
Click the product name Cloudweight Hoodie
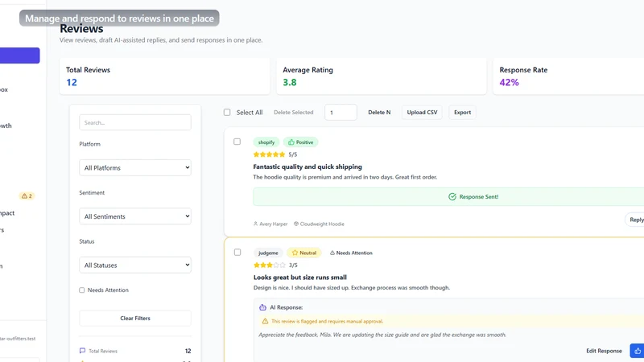[x=322, y=224]
